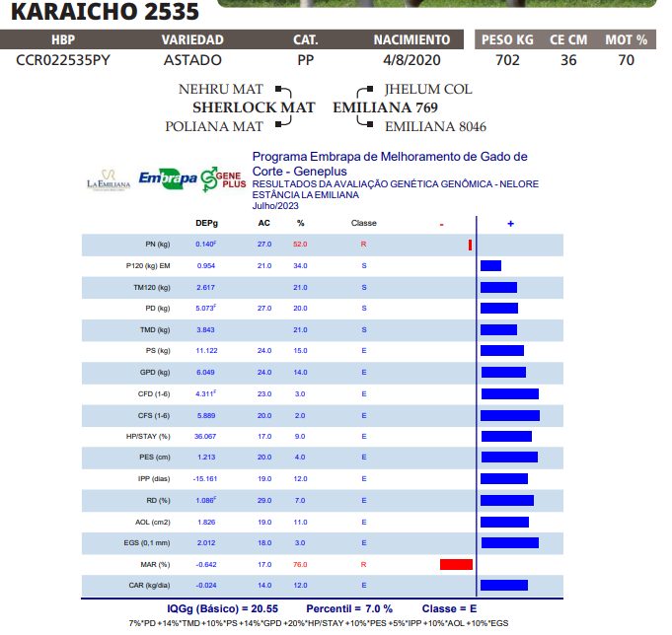The width and height of the screenshot is (672, 635).
Task: Select the IQGg (Básico) = 20.55 text
Action: (x=223, y=608)
